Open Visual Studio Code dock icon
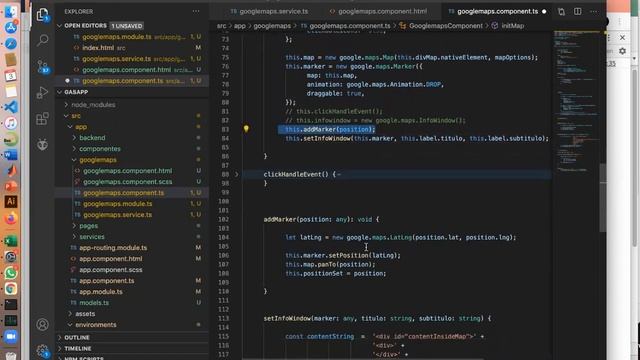Screen dimensions: 640x360 coord(11,107)
